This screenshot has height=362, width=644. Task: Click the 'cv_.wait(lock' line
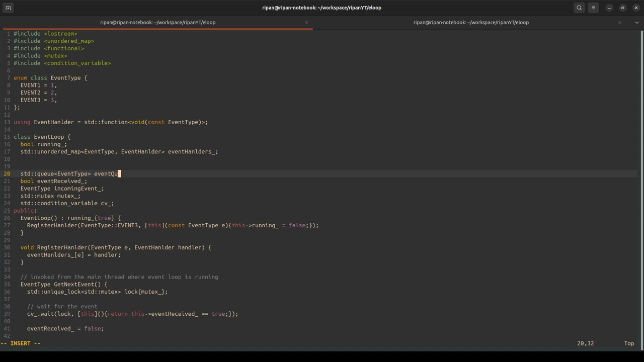pyautogui.click(x=133, y=314)
